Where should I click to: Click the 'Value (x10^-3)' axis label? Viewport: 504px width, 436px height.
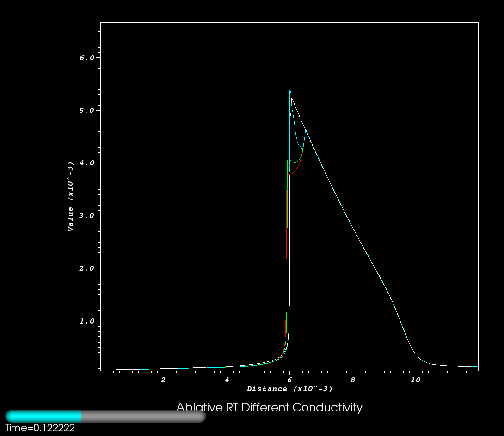(70, 197)
